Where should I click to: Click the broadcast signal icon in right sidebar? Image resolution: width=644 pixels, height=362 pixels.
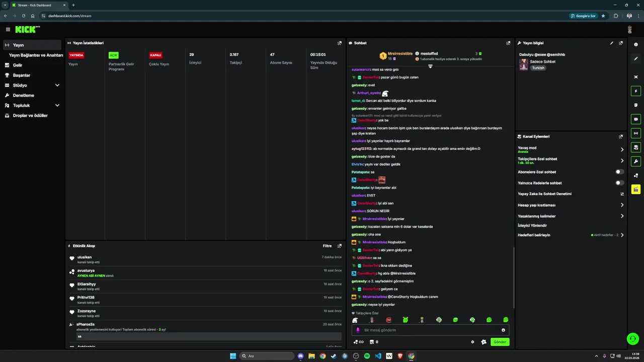pyautogui.click(x=636, y=133)
